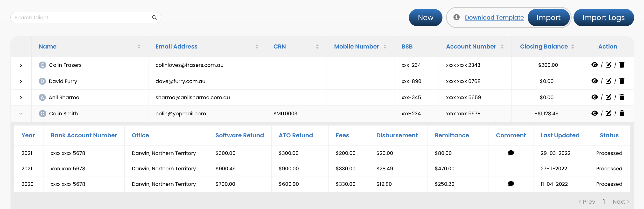
Task: View Colin Smith client details eye icon
Action: pos(595,113)
